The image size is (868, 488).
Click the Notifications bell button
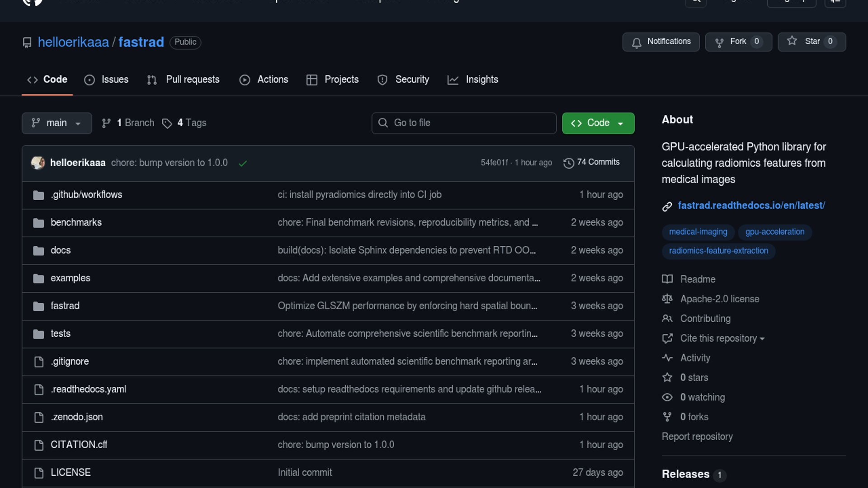(x=660, y=42)
